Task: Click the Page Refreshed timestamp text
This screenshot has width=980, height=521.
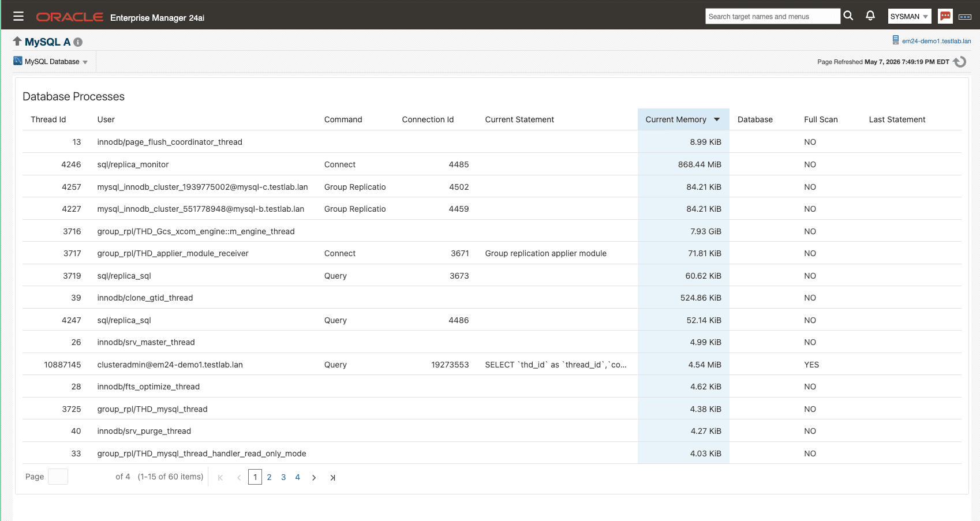Action: tap(883, 62)
